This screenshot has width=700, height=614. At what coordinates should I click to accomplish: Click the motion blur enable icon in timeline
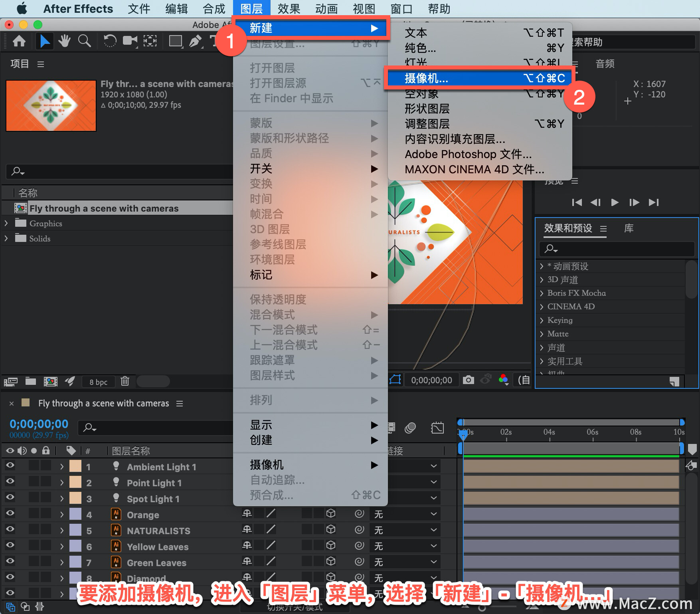point(410,428)
